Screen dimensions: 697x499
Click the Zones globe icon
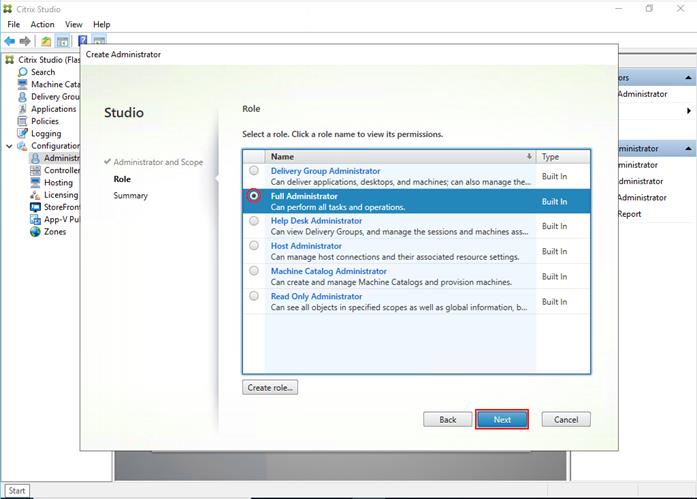35,232
